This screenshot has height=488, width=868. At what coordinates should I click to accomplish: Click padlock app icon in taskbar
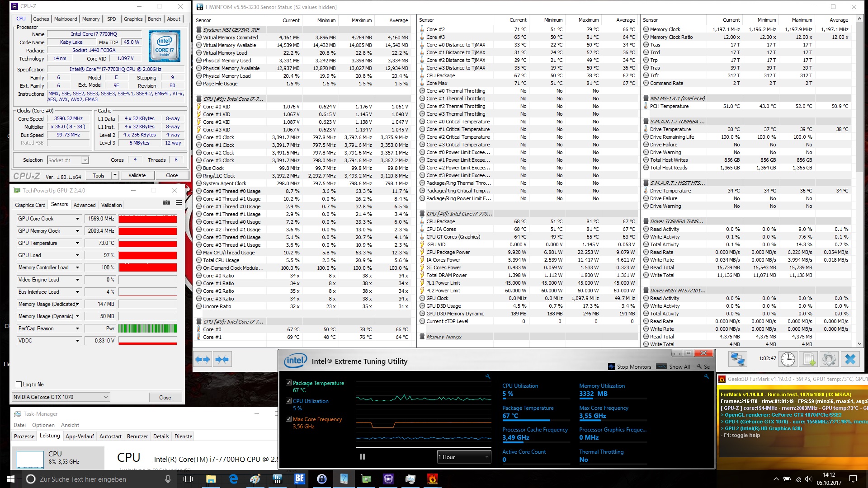322,479
